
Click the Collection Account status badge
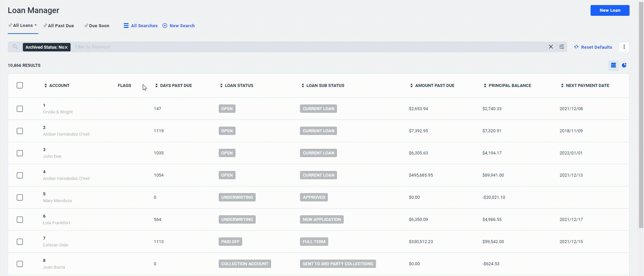245,264
